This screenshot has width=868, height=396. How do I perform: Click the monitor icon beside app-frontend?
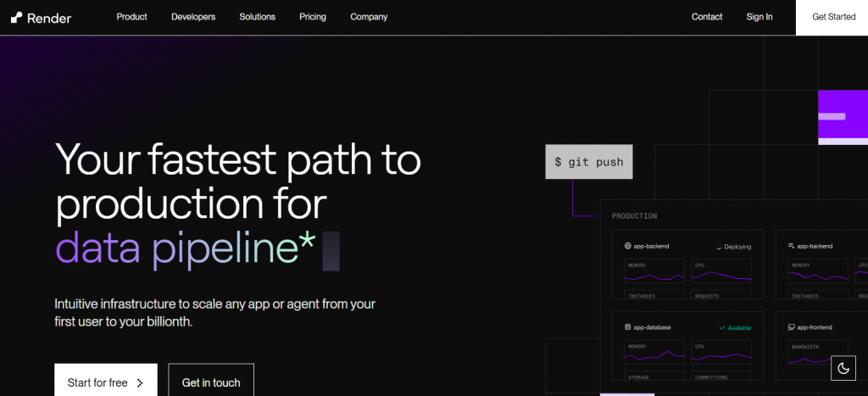point(792,327)
